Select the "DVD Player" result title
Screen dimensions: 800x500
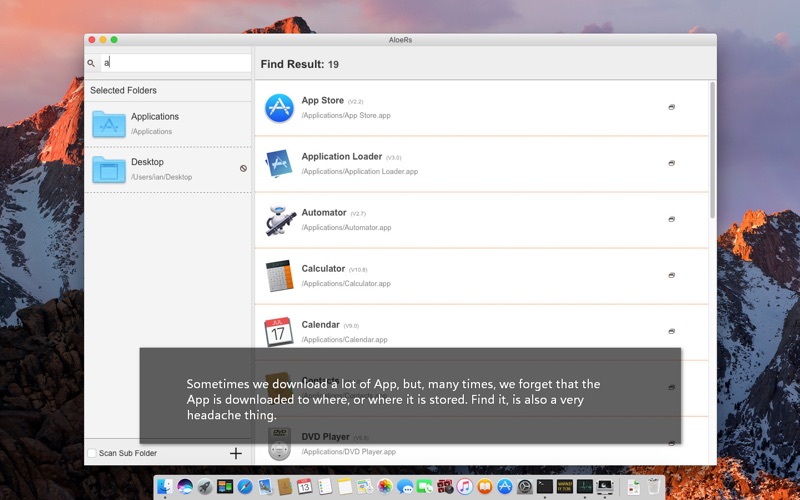point(326,437)
